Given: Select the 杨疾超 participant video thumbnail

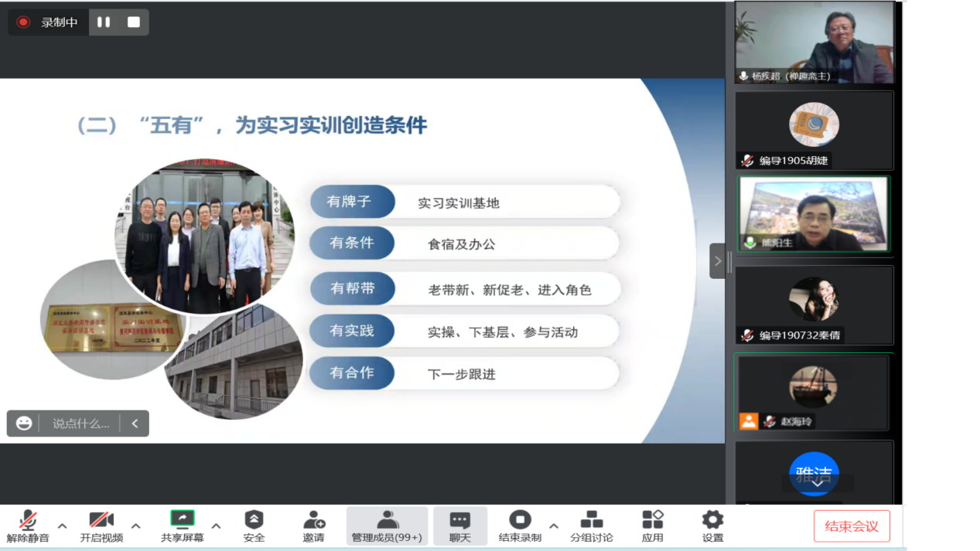Looking at the screenshot, I should pyautogui.click(x=814, y=43).
